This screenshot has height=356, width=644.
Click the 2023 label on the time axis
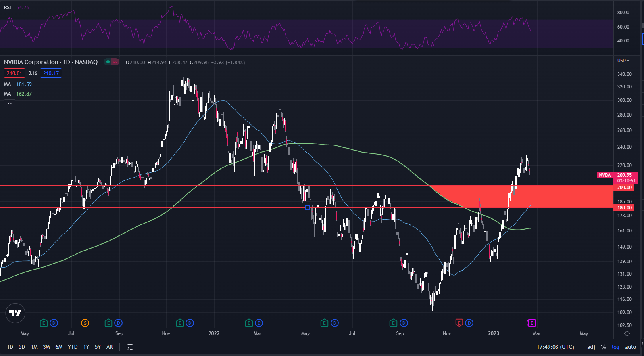[494, 333]
